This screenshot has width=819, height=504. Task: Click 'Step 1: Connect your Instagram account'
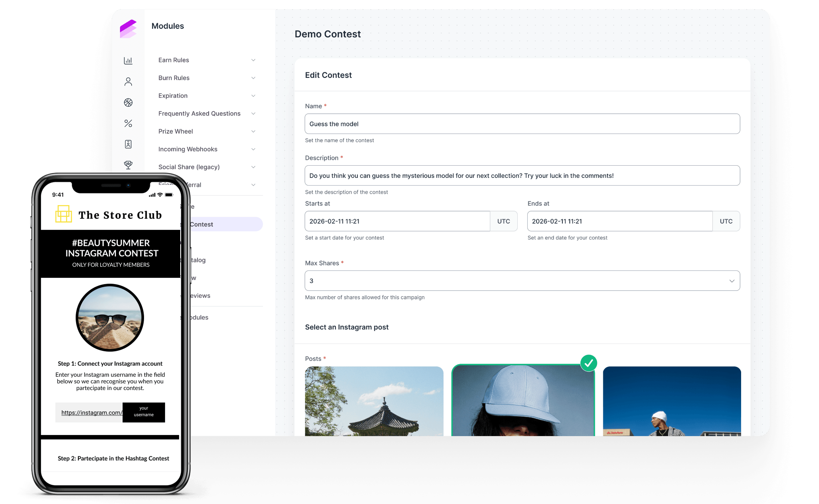coord(110,364)
